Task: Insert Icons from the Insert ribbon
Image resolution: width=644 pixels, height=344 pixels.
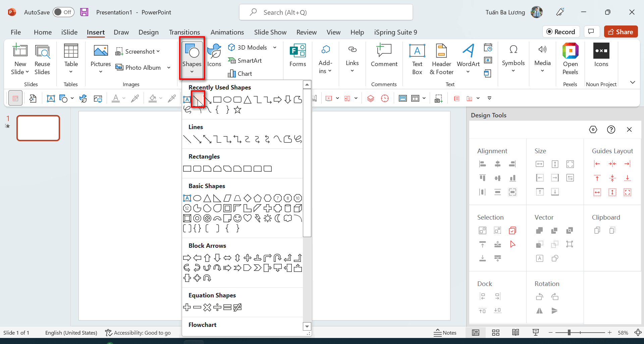Action: pyautogui.click(x=214, y=55)
